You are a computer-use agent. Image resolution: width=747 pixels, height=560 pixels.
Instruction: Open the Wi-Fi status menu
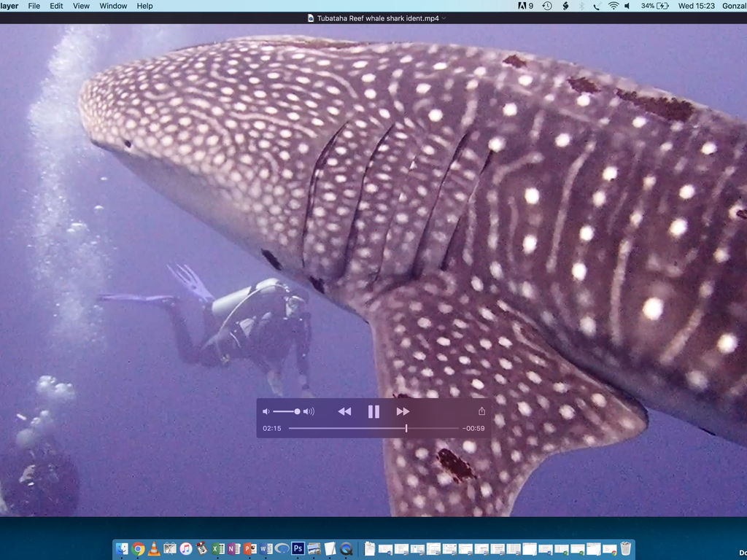click(x=613, y=6)
